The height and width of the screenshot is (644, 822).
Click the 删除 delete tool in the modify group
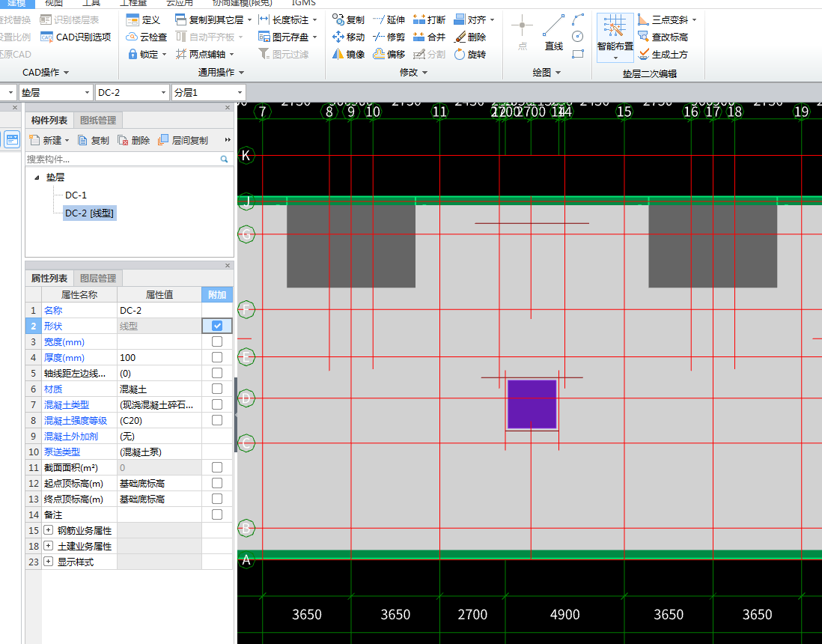pyautogui.click(x=470, y=37)
